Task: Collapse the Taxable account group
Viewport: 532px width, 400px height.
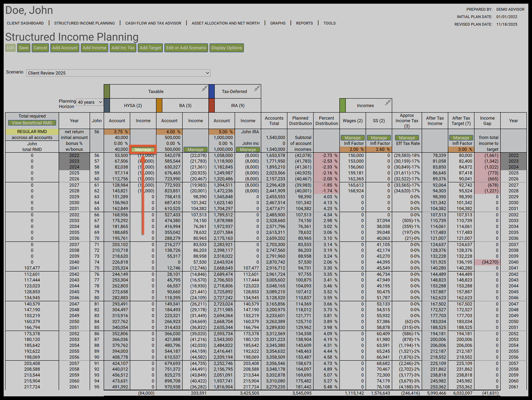Action: point(204,88)
